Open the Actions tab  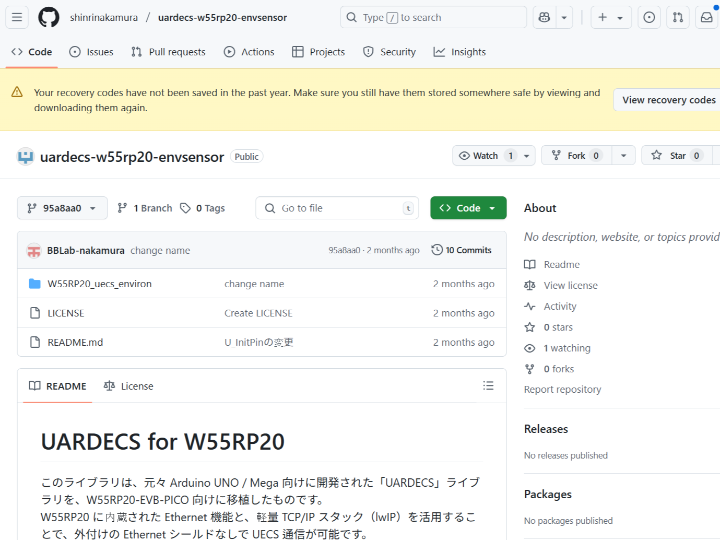tap(249, 52)
